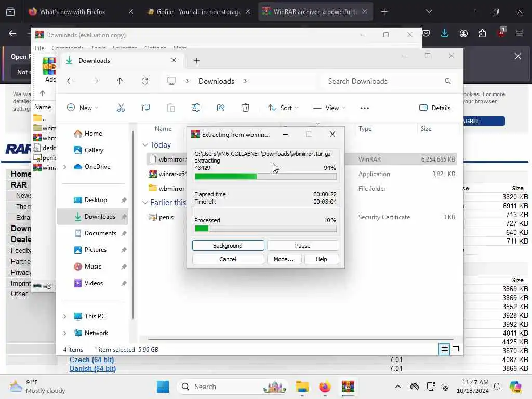532x399 pixels.
Task: Click the Rename icon in Explorer toolbar
Action: [196, 108]
